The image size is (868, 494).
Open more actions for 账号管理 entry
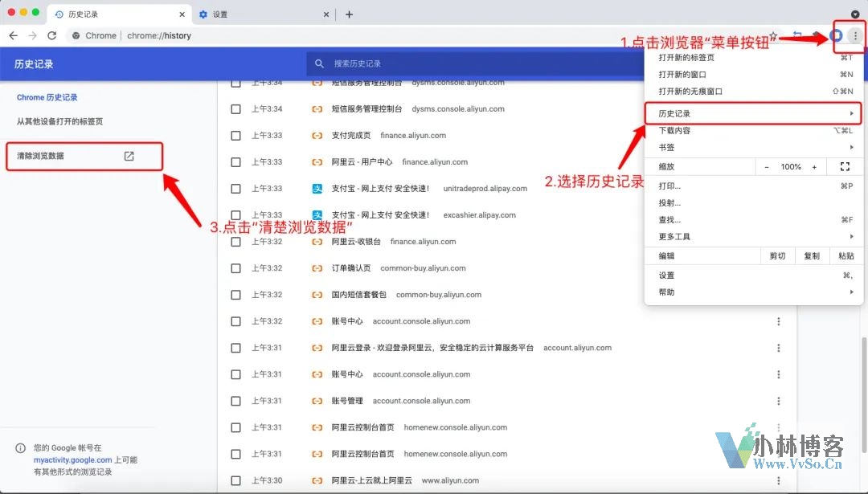coord(778,401)
